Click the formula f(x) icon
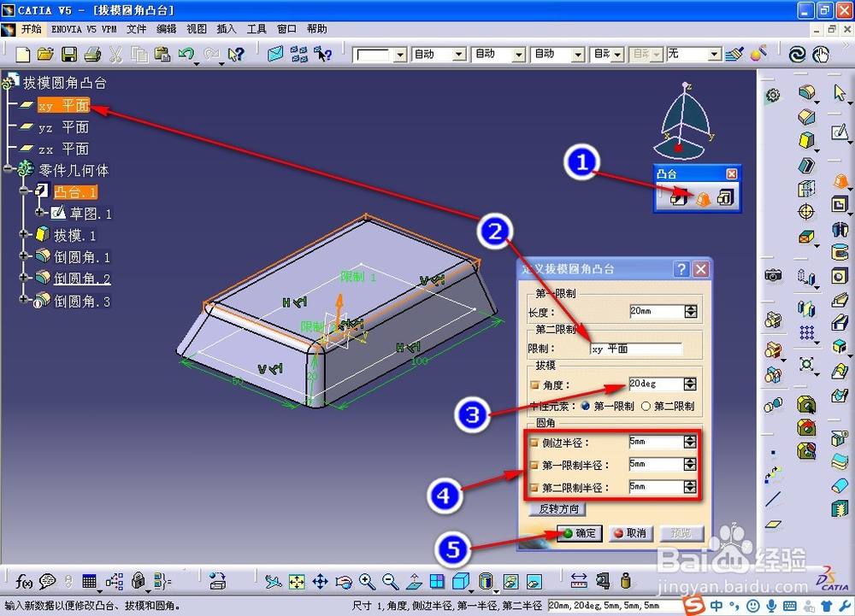The width and height of the screenshot is (855, 616). click(x=23, y=582)
